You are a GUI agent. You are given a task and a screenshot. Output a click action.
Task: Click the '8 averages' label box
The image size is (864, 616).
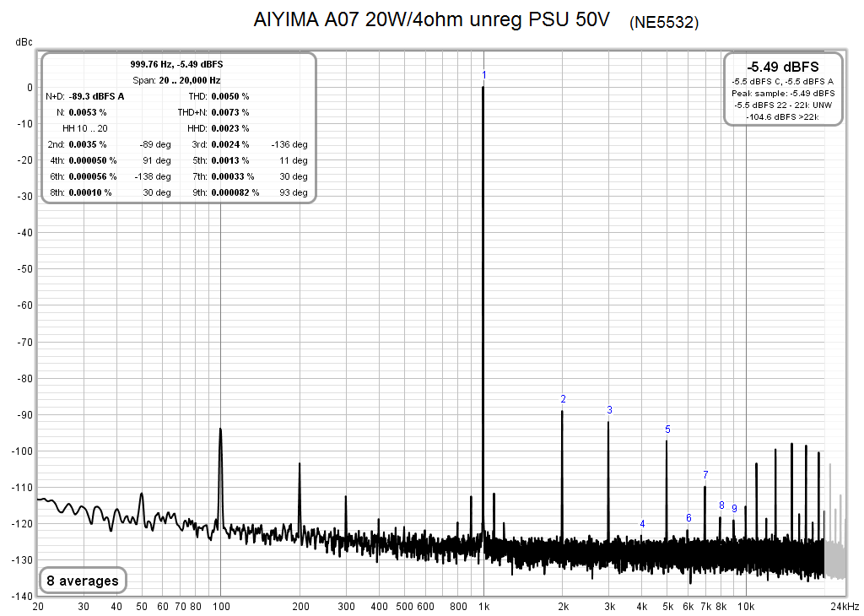[x=83, y=581]
